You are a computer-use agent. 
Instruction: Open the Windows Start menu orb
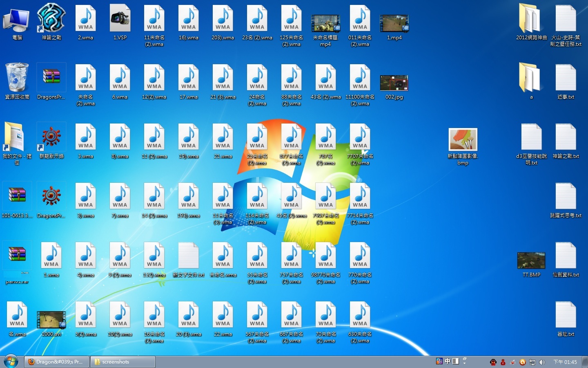click(x=11, y=362)
